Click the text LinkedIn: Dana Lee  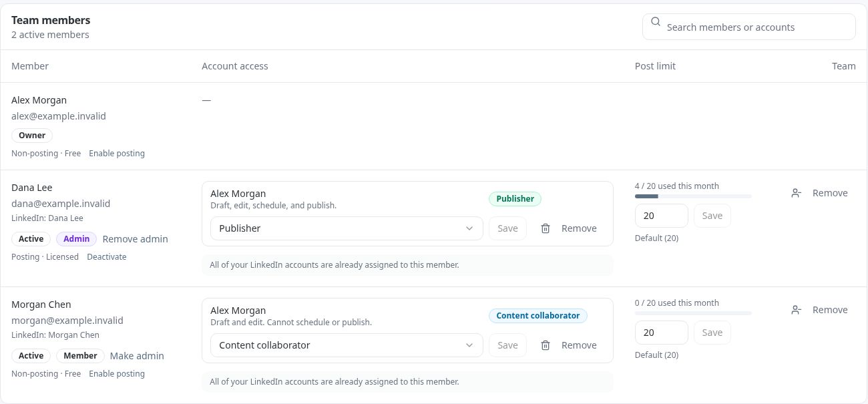click(47, 218)
